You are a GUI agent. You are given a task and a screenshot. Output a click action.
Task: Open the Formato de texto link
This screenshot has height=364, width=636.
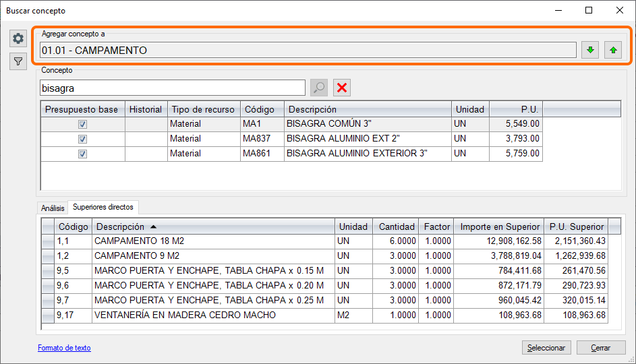pyautogui.click(x=64, y=348)
